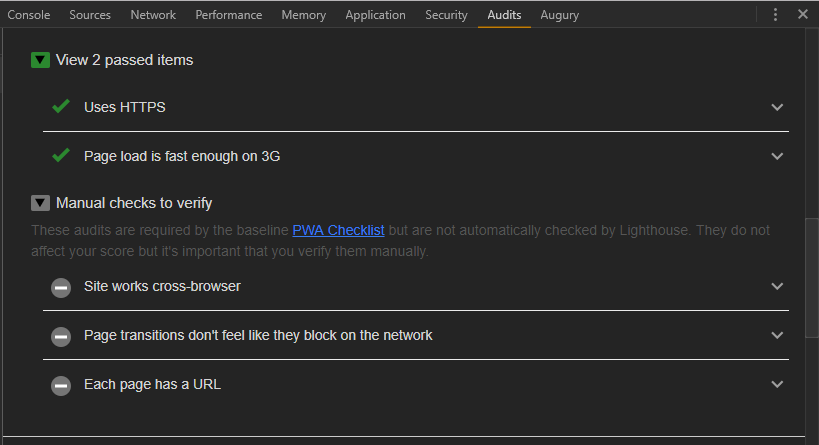
Task: Click green checkmark beside Page load audit
Action: pos(61,156)
